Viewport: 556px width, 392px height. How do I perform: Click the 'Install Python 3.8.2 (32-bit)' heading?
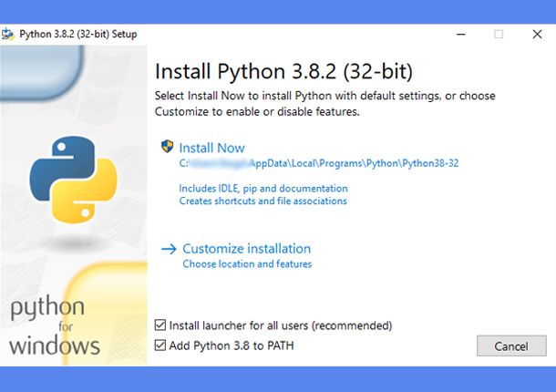click(284, 71)
